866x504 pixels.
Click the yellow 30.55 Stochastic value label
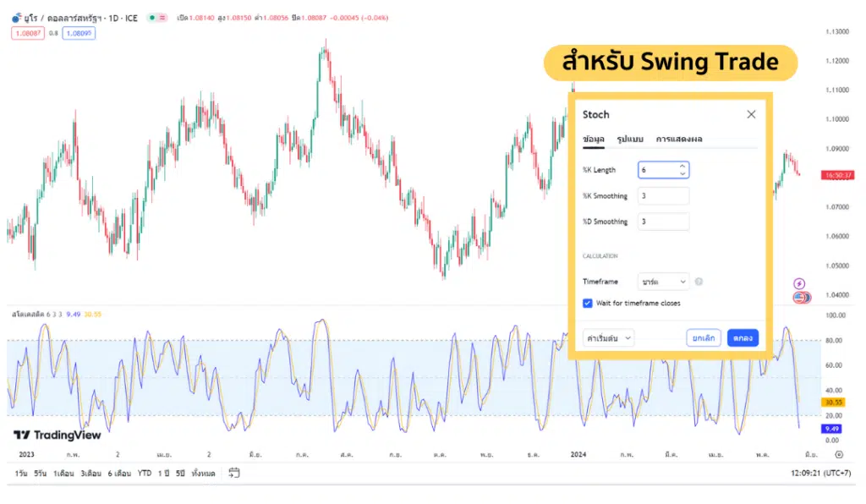(x=833, y=403)
